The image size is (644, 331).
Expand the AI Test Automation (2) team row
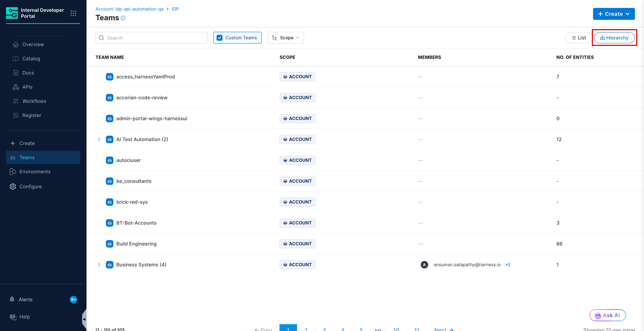pyautogui.click(x=99, y=140)
